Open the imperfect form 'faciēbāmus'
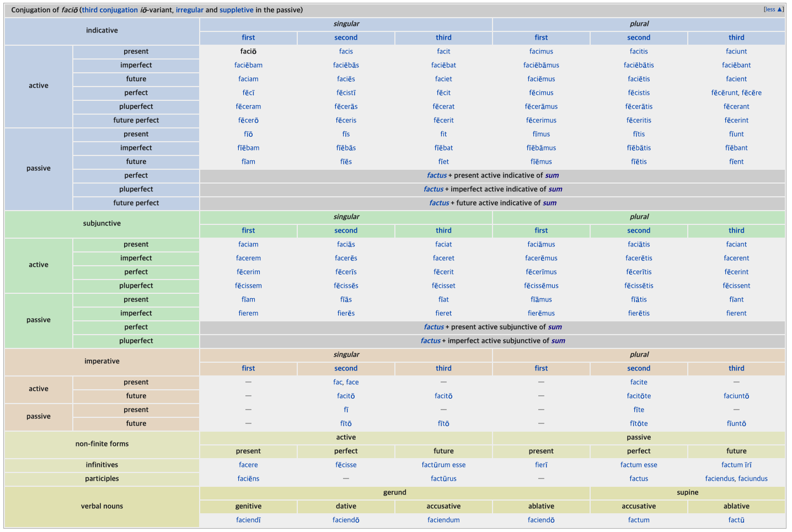 coord(541,65)
